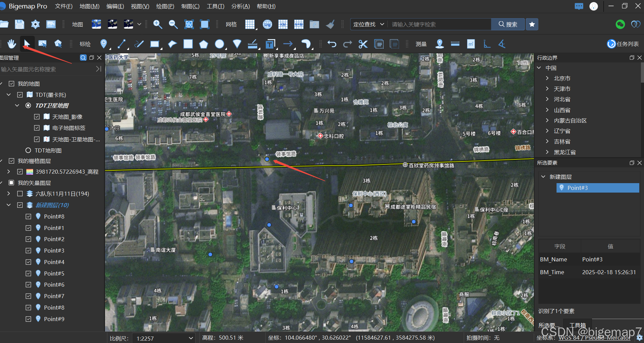Open the 工具(T) menu

coord(215,6)
